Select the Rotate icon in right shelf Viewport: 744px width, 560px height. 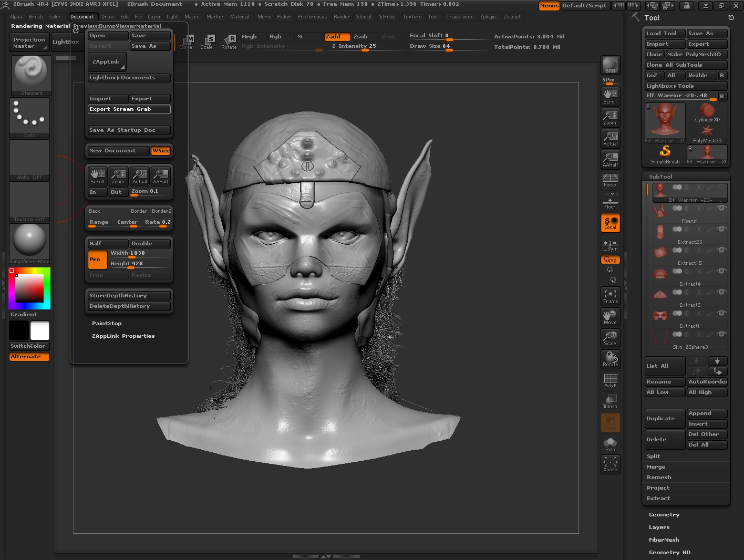[610, 359]
